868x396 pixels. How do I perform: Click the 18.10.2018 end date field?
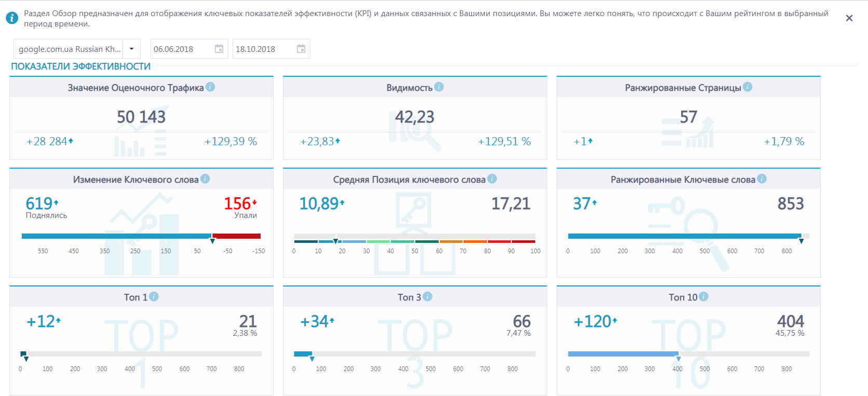271,49
